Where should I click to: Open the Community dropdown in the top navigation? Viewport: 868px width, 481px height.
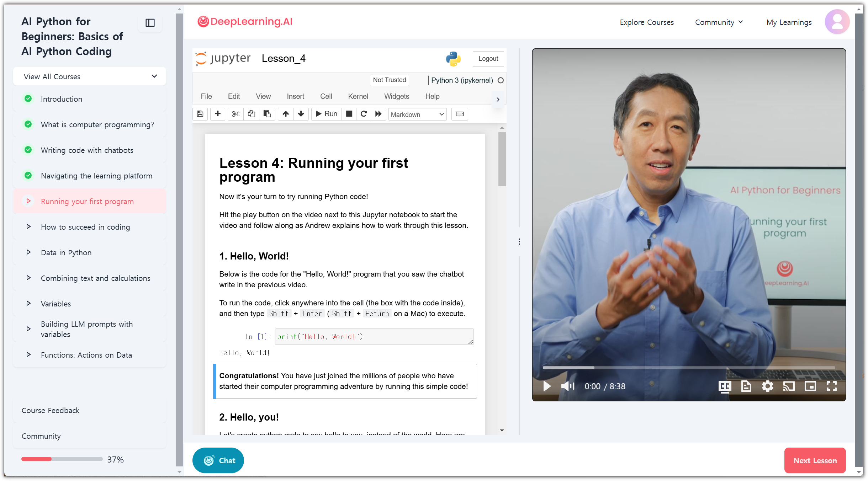719,22
